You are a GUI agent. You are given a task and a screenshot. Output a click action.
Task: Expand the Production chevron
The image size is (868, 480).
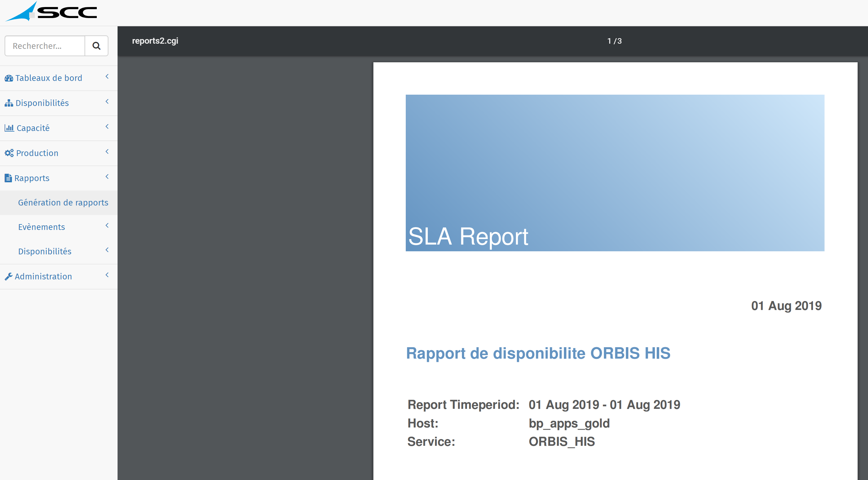[107, 151]
